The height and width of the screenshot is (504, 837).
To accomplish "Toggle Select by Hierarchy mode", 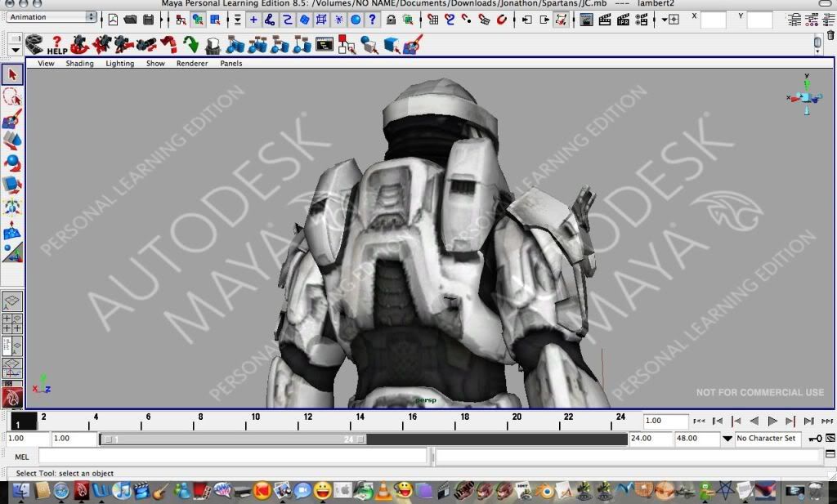I will click(181, 20).
